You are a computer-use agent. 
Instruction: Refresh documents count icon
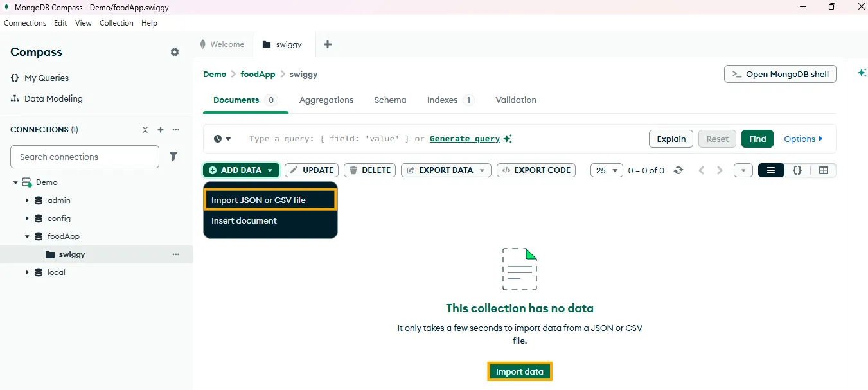[x=678, y=170]
